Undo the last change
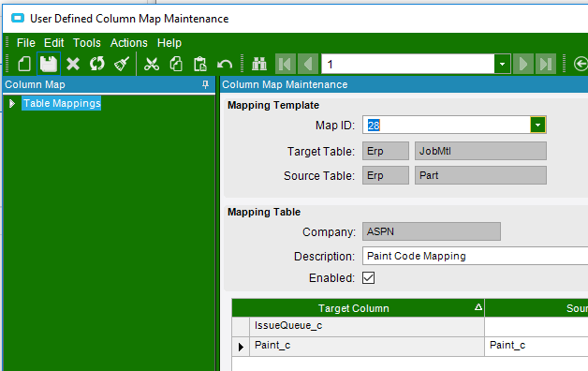The image size is (588, 371). click(225, 64)
